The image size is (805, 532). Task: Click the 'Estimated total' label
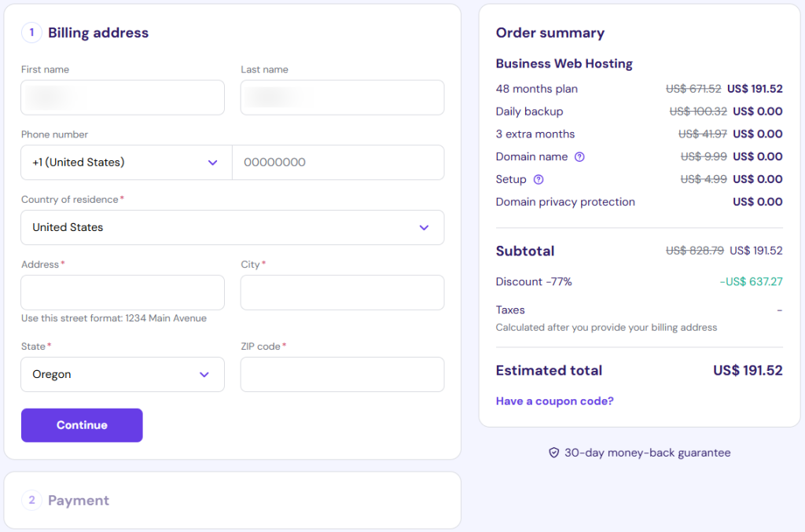pos(549,370)
